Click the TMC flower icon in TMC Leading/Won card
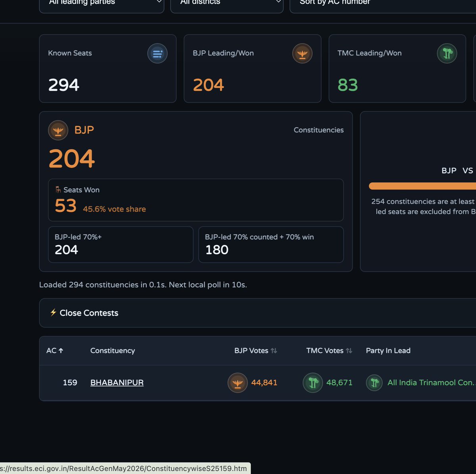The width and height of the screenshot is (476, 474). click(x=447, y=54)
